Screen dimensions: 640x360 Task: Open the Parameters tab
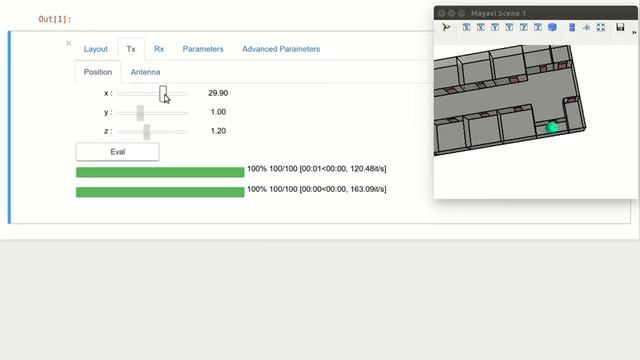(203, 49)
